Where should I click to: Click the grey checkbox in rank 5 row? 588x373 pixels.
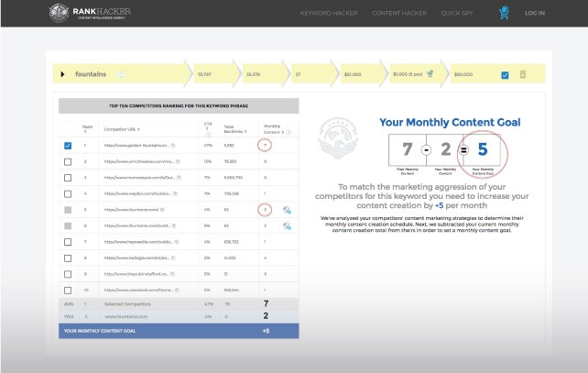coord(68,210)
